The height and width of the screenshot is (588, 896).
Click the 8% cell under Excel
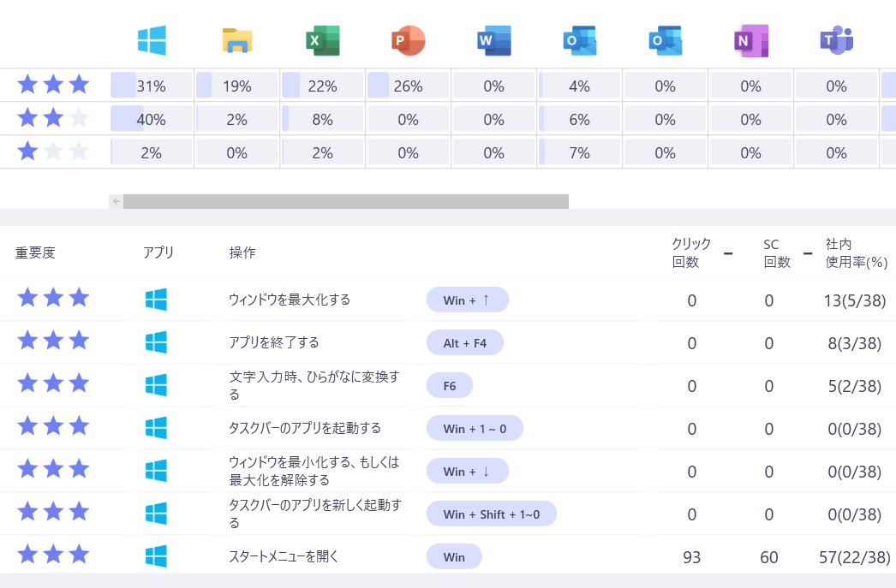[x=323, y=119]
